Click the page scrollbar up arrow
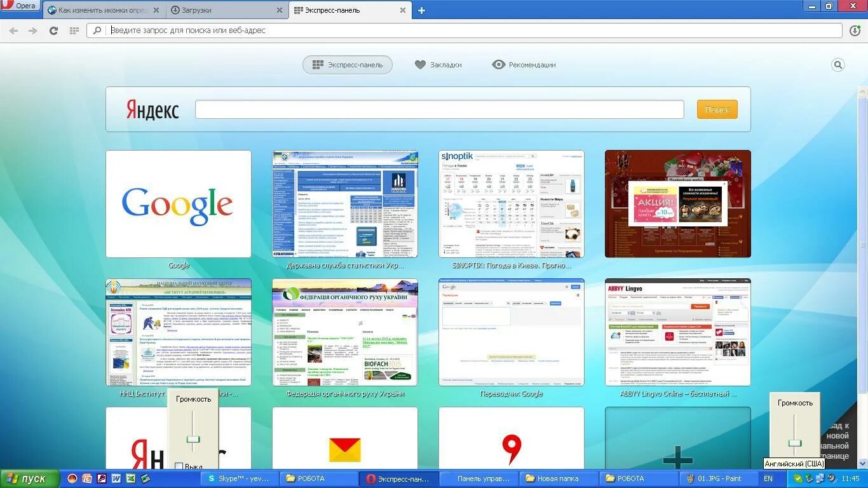This screenshot has height=488, width=868. [x=863, y=92]
